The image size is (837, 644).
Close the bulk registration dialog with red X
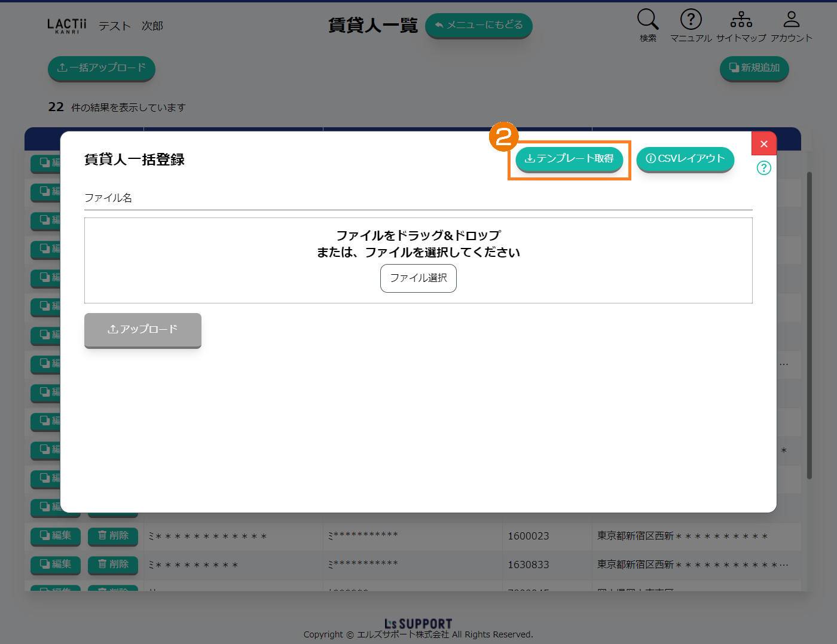pos(763,144)
